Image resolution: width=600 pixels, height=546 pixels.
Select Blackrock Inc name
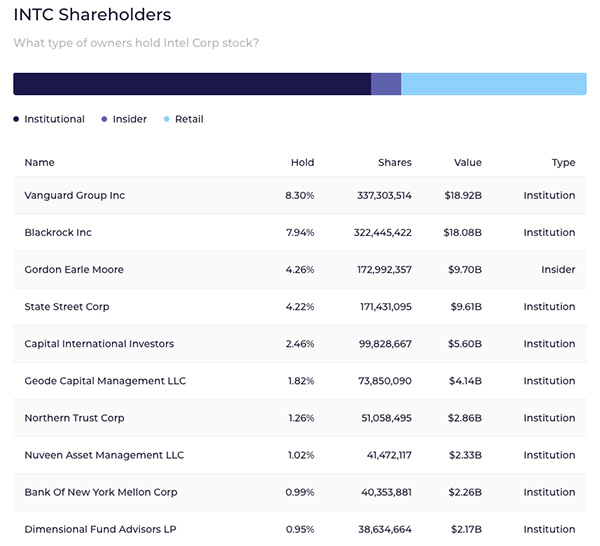58,232
